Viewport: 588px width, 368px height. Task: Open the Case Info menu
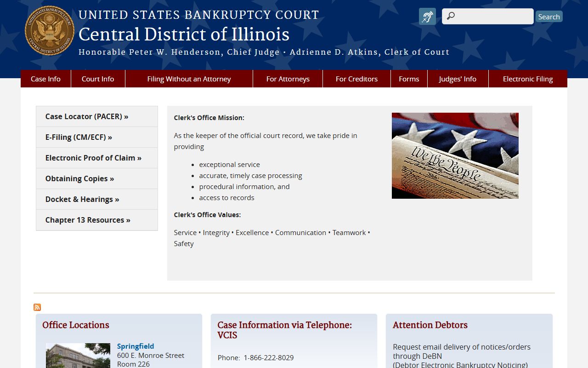[45, 79]
